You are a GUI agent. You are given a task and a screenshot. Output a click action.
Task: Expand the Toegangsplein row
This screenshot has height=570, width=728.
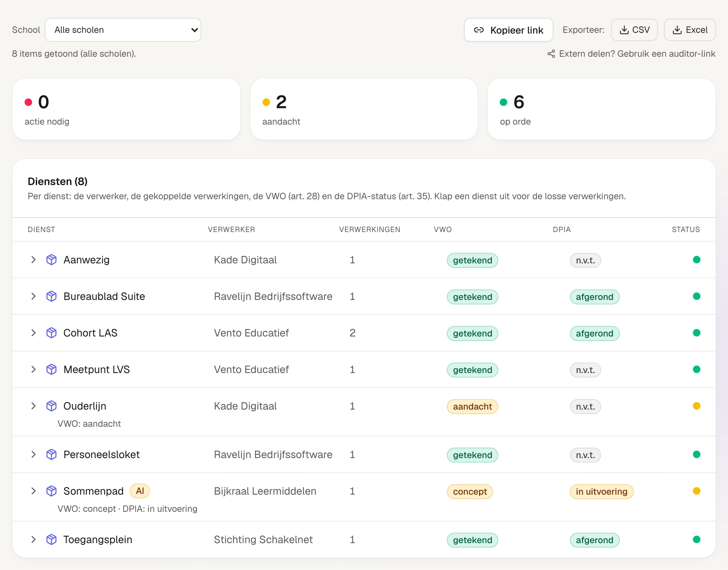(33, 540)
